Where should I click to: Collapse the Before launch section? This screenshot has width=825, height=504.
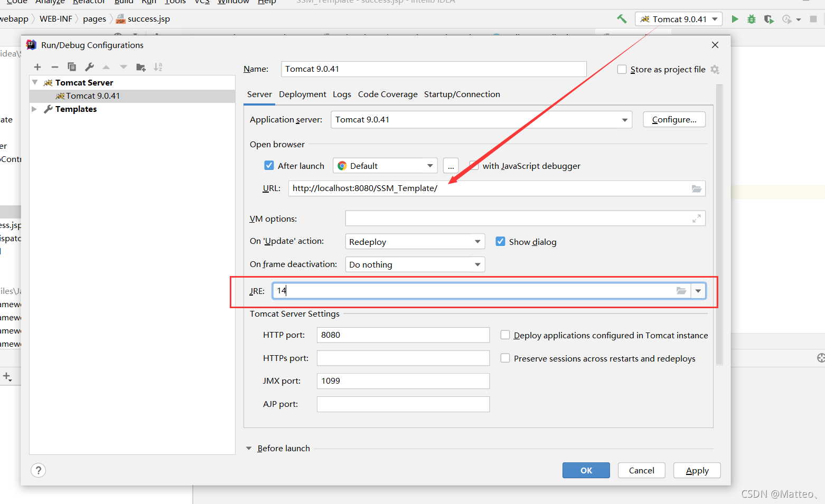249,448
